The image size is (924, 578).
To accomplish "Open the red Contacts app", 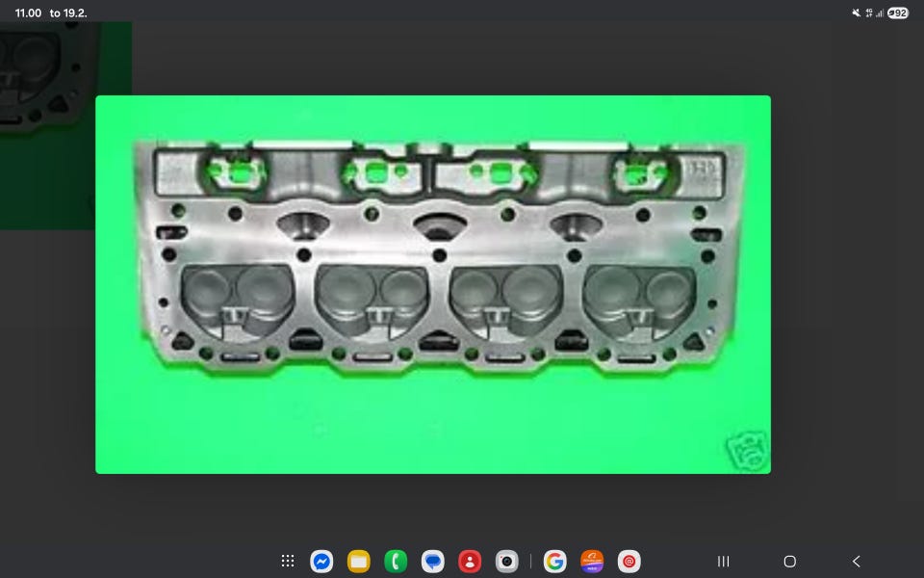I will pos(470,561).
